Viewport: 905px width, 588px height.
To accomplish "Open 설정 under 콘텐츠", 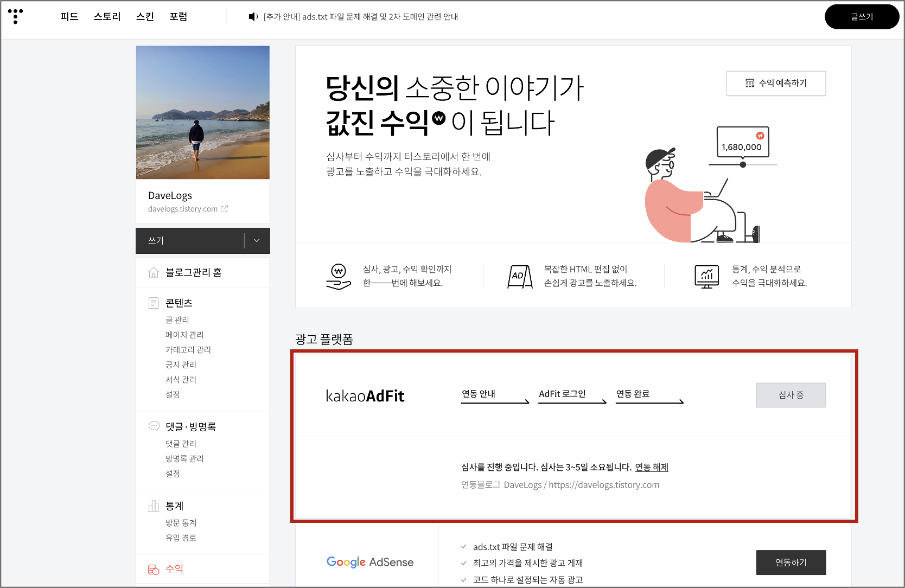I will coord(173,394).
